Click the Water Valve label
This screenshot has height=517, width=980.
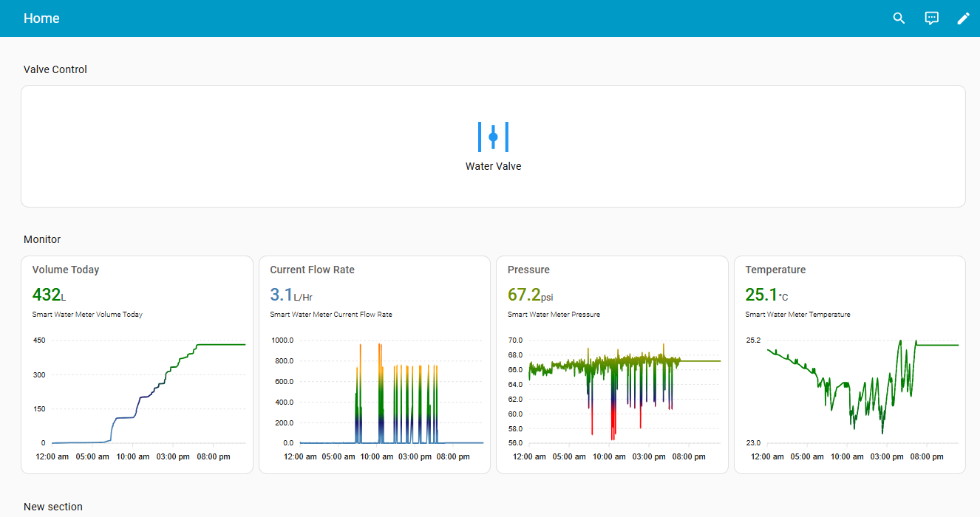[x=493, y=166]
